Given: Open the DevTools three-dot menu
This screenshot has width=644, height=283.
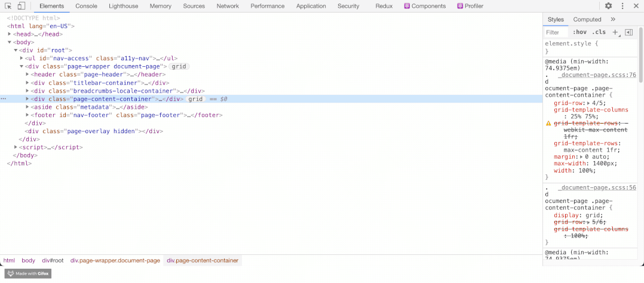Looking at the screenshot, I should 622,6.
